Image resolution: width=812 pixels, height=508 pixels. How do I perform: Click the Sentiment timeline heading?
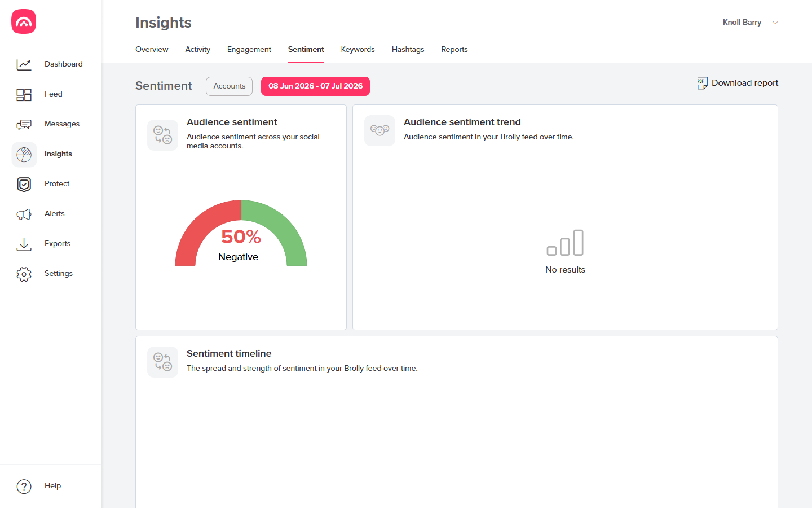pyautogui.click(x=229, y=354)
